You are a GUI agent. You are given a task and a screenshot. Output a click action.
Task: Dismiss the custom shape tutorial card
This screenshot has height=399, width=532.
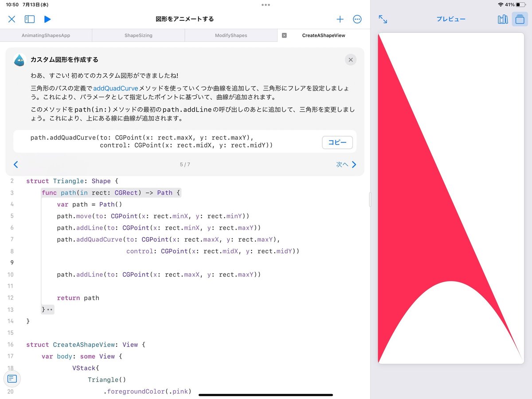tap(351, 60)
